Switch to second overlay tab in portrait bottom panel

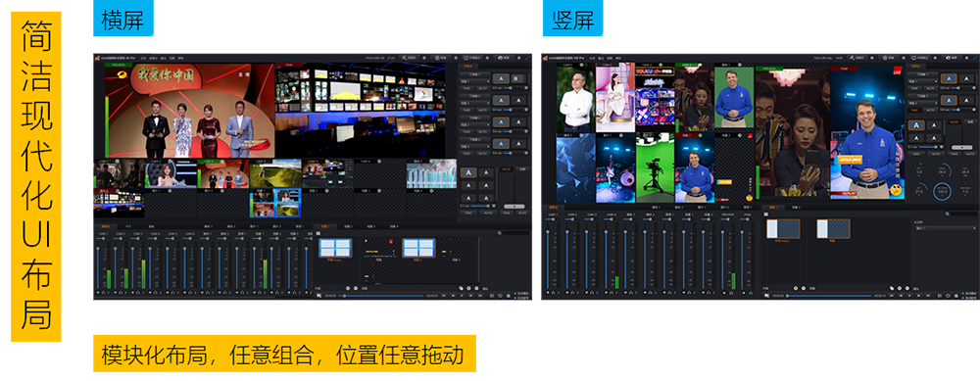coord(796,208)
